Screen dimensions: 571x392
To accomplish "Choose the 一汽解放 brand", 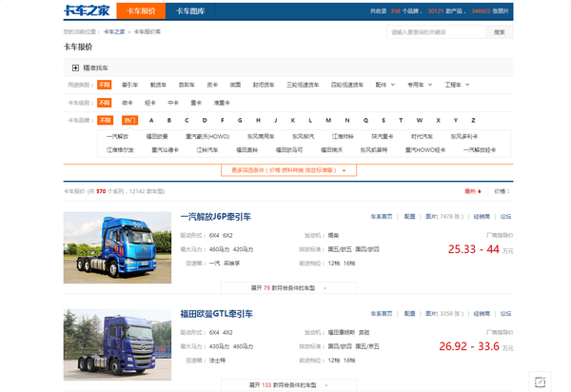I will pos(117,136).
